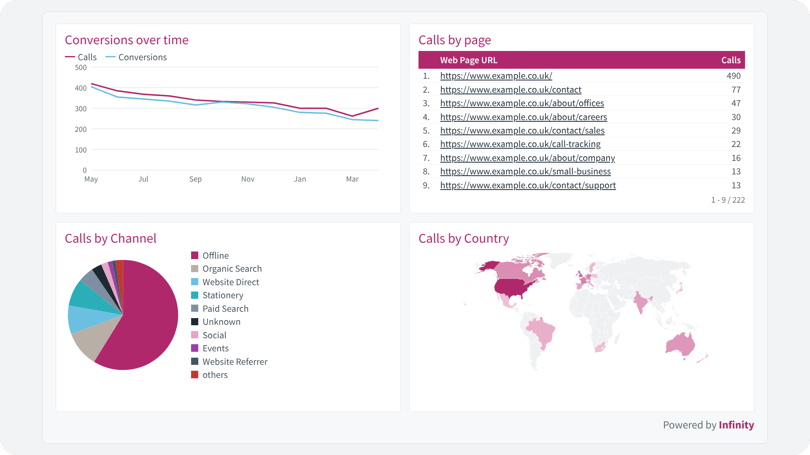Click the Offline legend color swatch
The height and width of the screenshot is (455, 810).
click(x=195, y=255)
